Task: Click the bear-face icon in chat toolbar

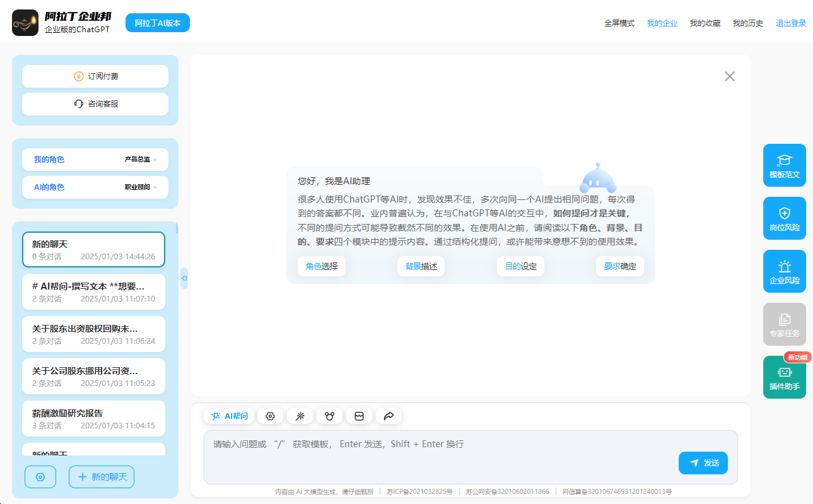Action: click(329, 416)
